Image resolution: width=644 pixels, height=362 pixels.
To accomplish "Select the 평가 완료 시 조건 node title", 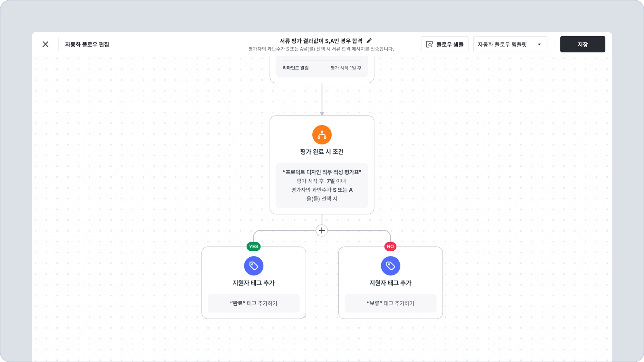I will coord(322,152).
